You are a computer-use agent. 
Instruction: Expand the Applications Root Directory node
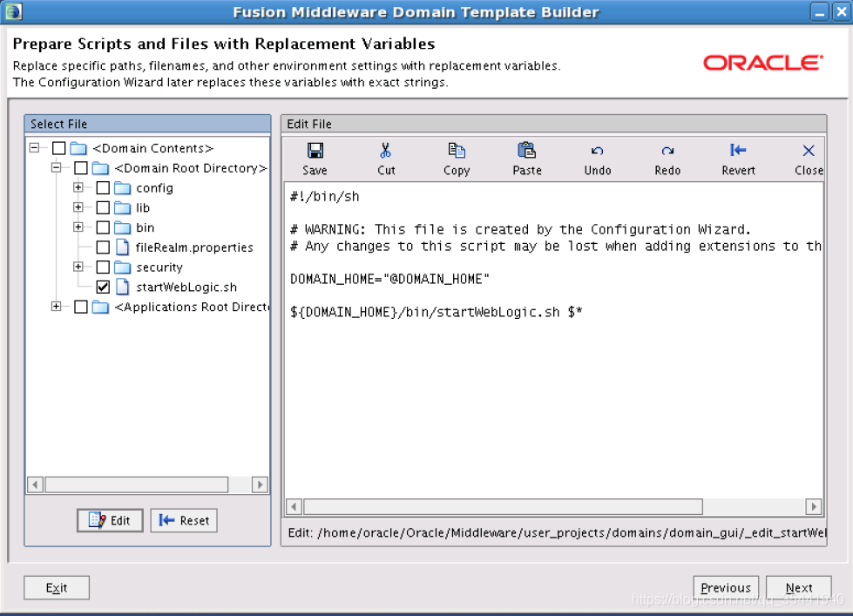click(x=56, y=307)
